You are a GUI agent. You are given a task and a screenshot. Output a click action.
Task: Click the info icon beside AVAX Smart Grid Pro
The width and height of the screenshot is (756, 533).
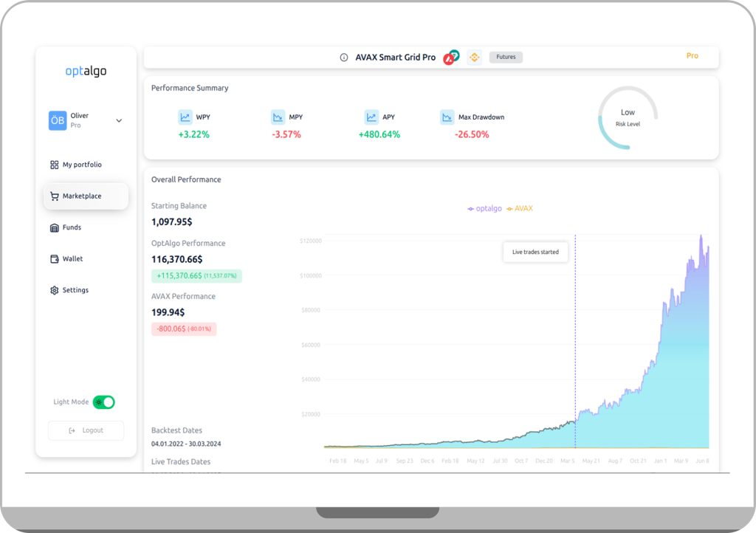pos(344,58)
